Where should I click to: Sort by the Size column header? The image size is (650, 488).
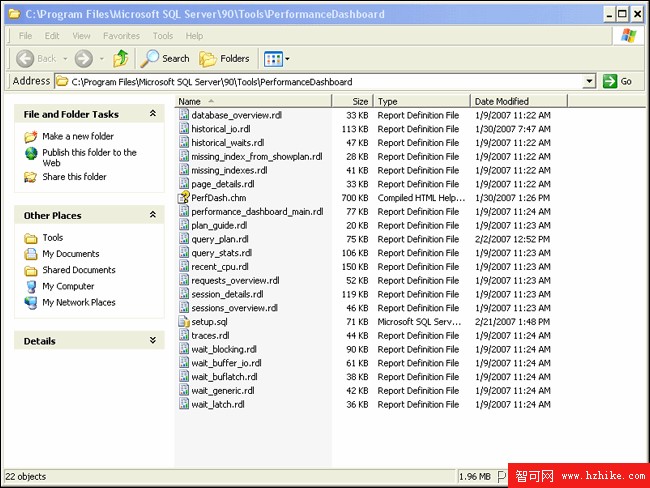point(352,101)
